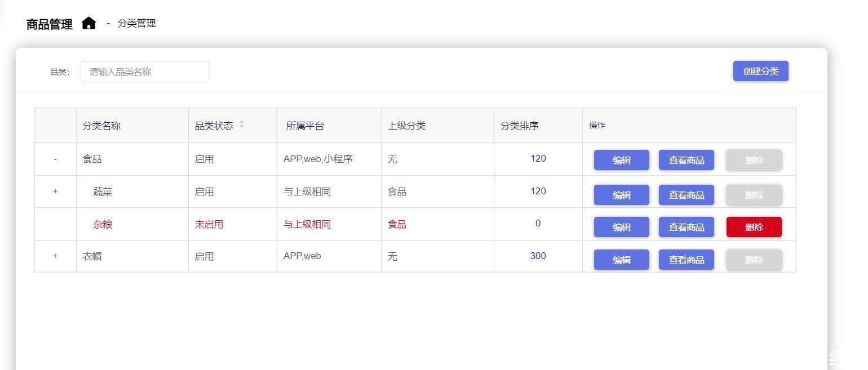Expand the 衣帽 category row

point(55,256)
